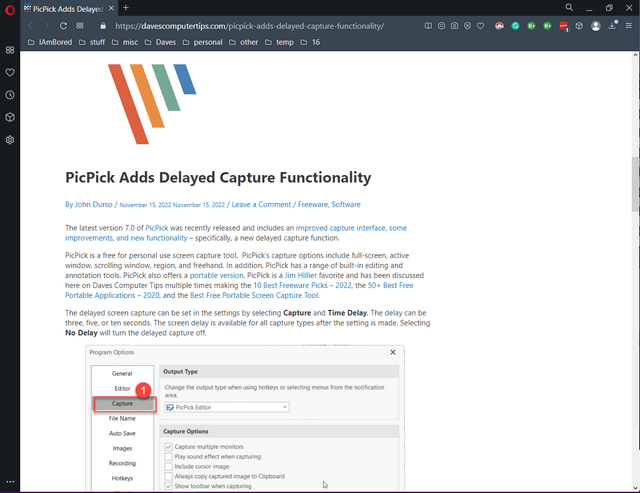Open a new tab with plus button

click(x=126, y=7)
